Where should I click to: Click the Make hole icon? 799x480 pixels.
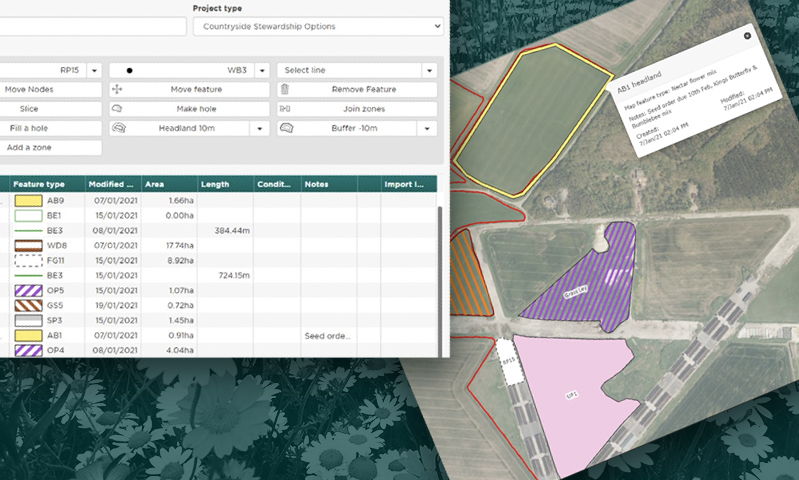coord(117,109)
